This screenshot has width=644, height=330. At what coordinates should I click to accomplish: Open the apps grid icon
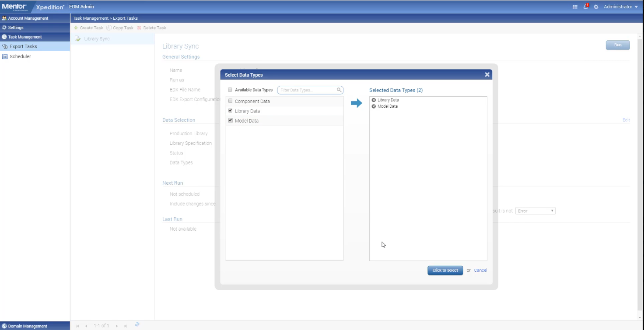coord(575,7)
